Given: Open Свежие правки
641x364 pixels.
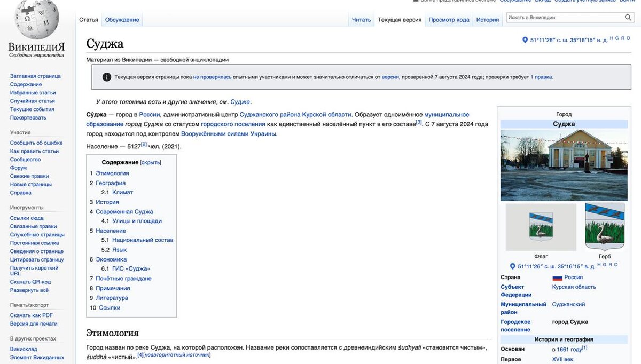Looking at the screenshot, I should 29,176.
